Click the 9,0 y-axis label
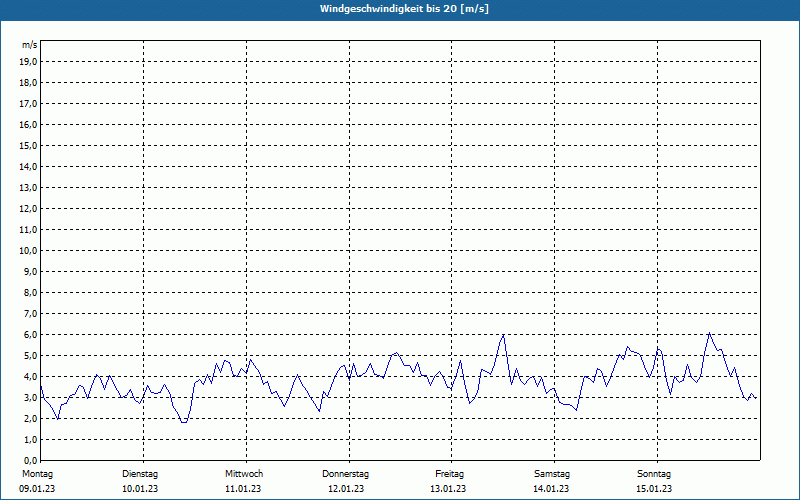Image resolution: width=800 pixels, height=500 pixels. 30,271
